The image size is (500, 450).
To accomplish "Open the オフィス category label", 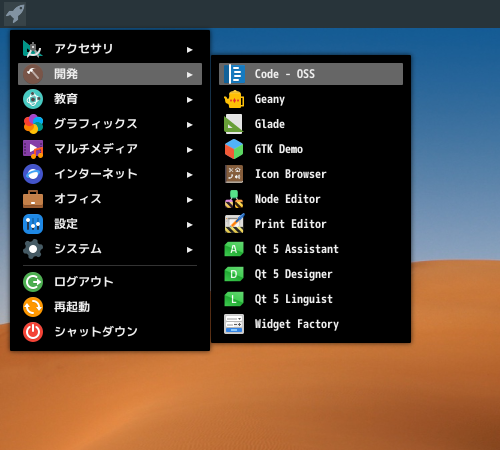I will [x=78, y=199].
